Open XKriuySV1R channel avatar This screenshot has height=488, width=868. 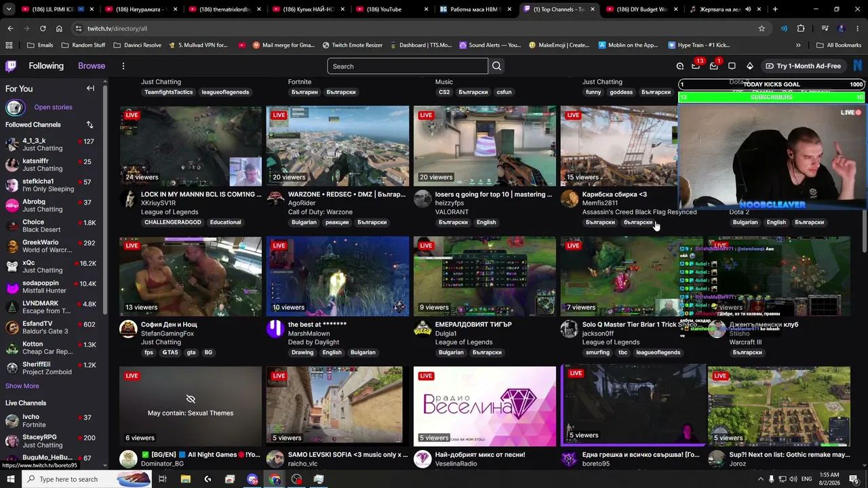[x=128, y=199]
